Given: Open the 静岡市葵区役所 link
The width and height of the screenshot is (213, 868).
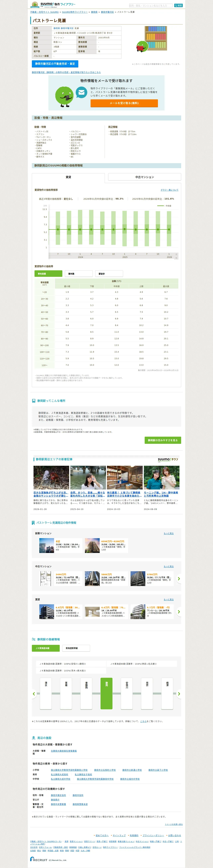Looking at the screenshot, I should [x=59, y=795].
